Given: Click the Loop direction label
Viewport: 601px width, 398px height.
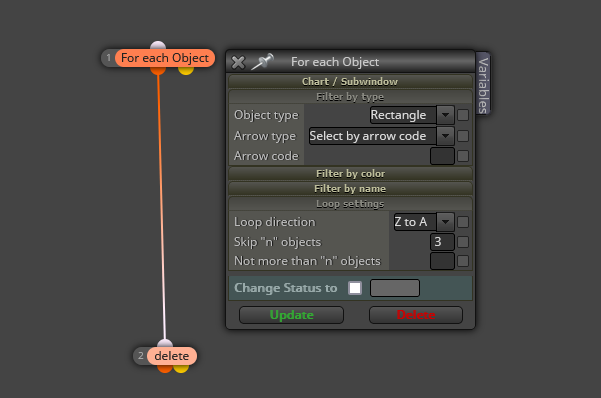Looking at the screenshot, I should [x=274, y=222].
